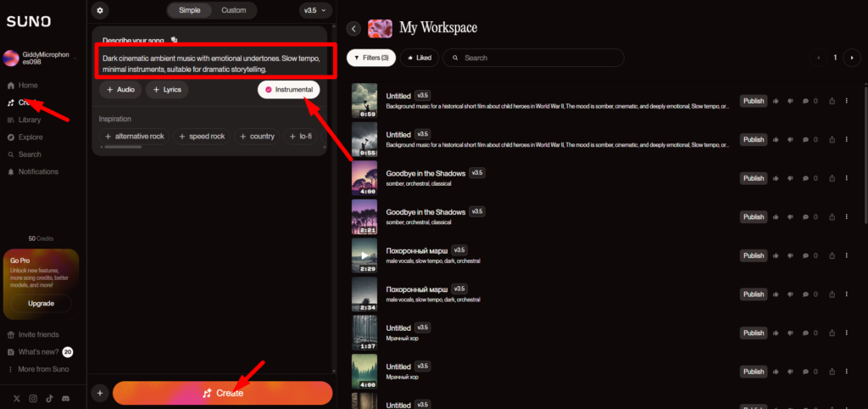Add speed rock inspiration tag
This screenshot has height=409, width=868.
tap(202, 137)
